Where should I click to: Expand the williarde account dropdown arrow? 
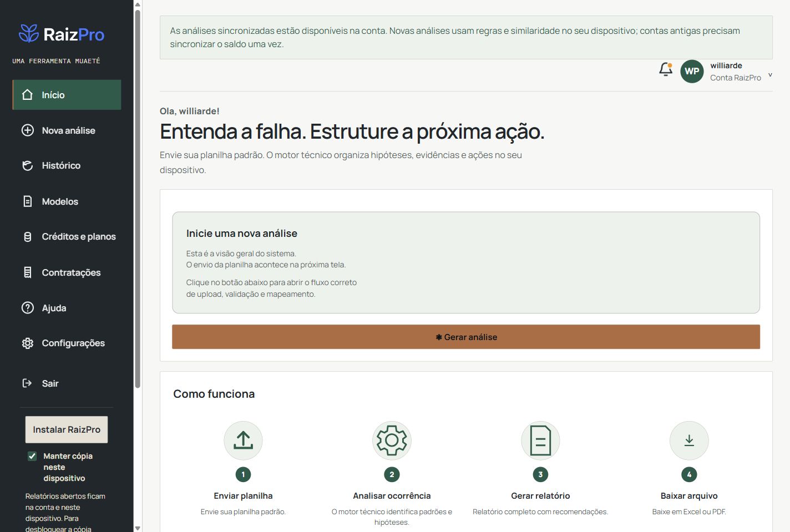pyautogui.click(x=770, y=74)
